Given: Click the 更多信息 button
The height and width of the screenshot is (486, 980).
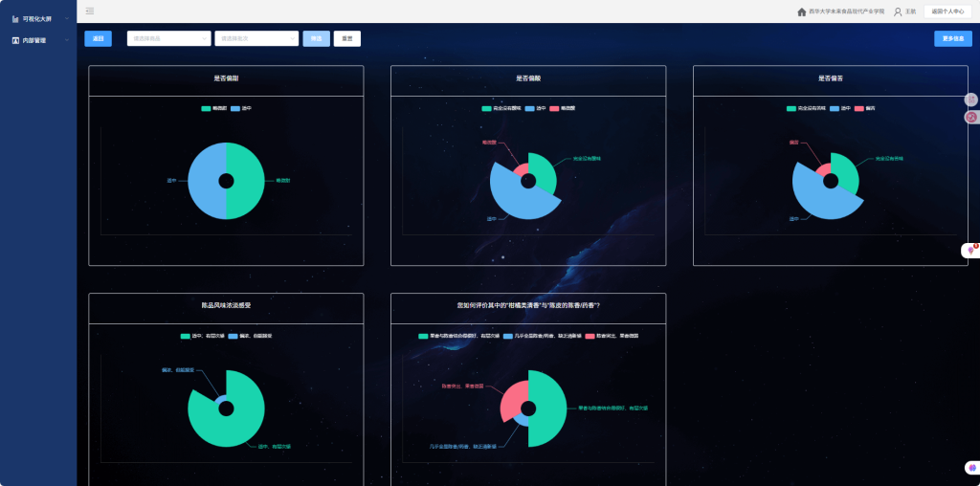Looking at the screenshot, I should coord(953,38).
